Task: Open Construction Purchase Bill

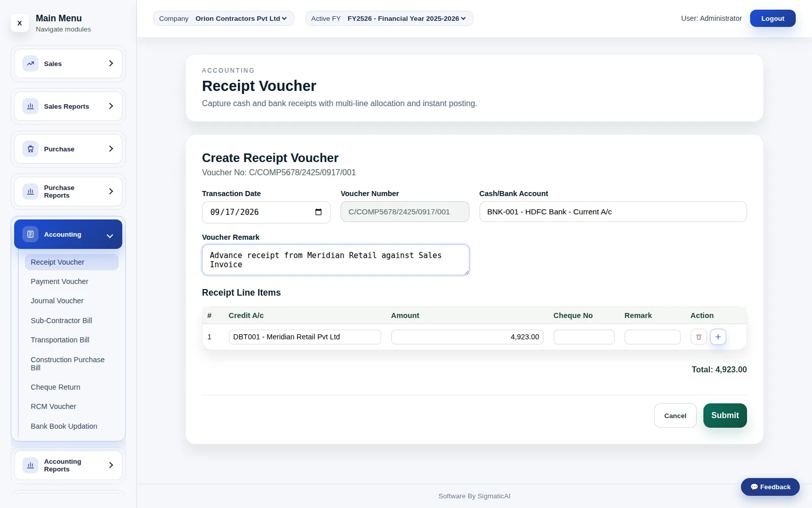Action: pyautogui.click(x=72, y=364)
